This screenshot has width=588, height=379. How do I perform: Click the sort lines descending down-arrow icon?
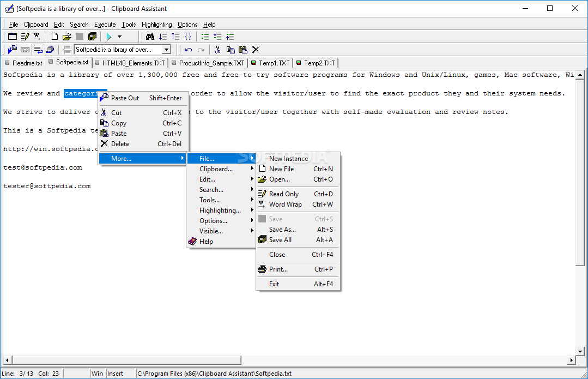pos(163,37)
